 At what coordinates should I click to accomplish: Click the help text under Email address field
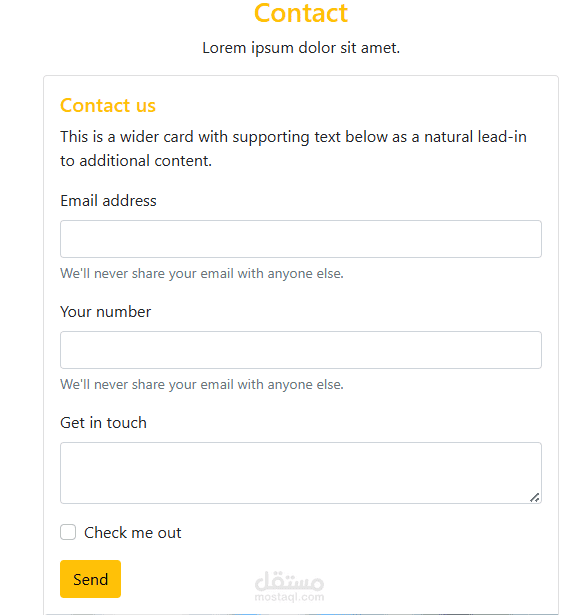point(202,273)
